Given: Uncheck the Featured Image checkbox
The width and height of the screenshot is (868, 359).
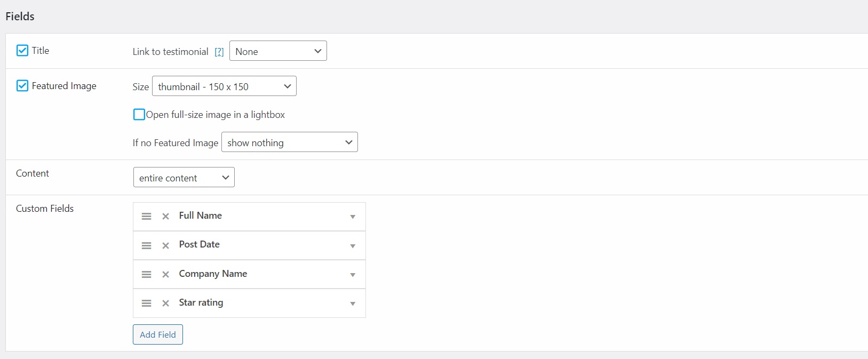Looking at the screenshot, I should pos(22,86).
